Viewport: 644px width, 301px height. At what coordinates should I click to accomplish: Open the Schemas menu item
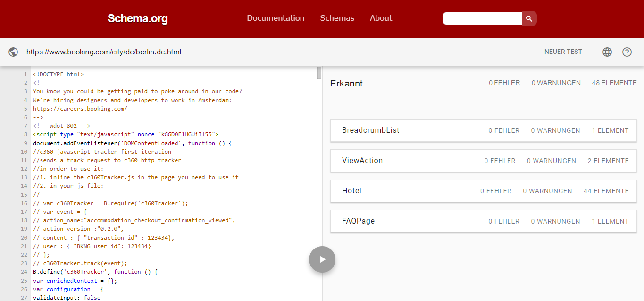tap(337, 18)
